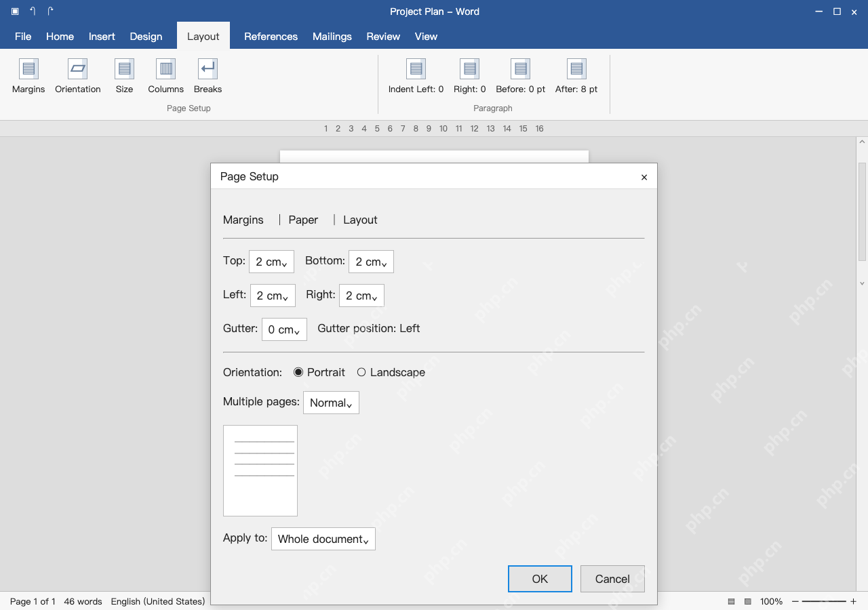The image size is (868, 610).
Task: Confirm with the OK button
Action: (540, 579)
